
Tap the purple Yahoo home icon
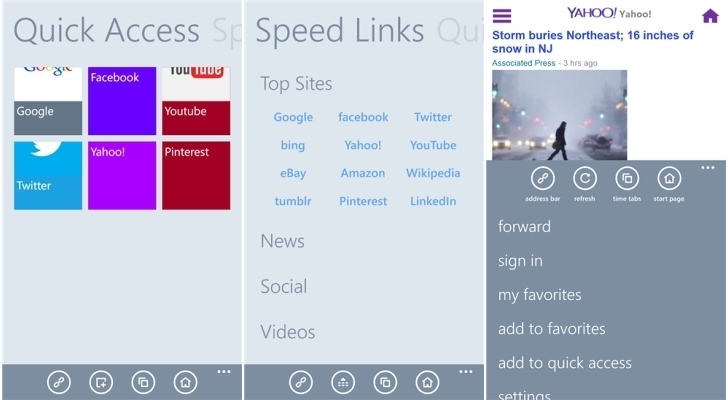coord(710,16)
